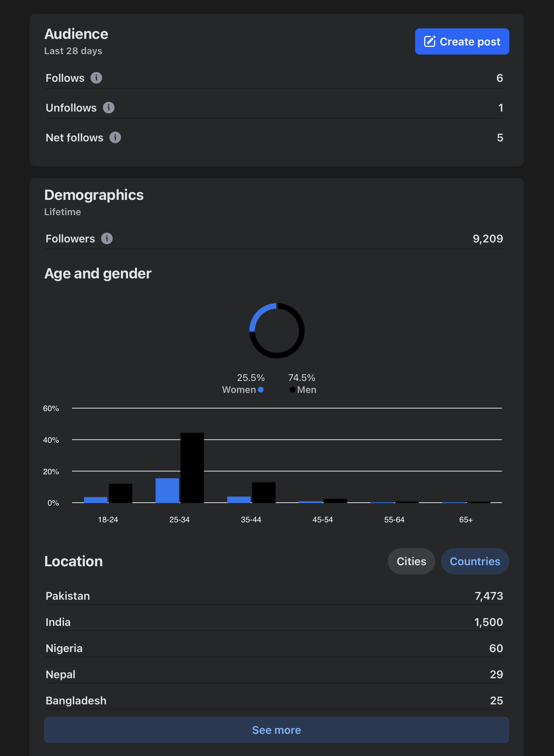The width and height of the screenshot is (554, 756).
Task: Switch to the Cities location tab
Action: click(411, 561)
